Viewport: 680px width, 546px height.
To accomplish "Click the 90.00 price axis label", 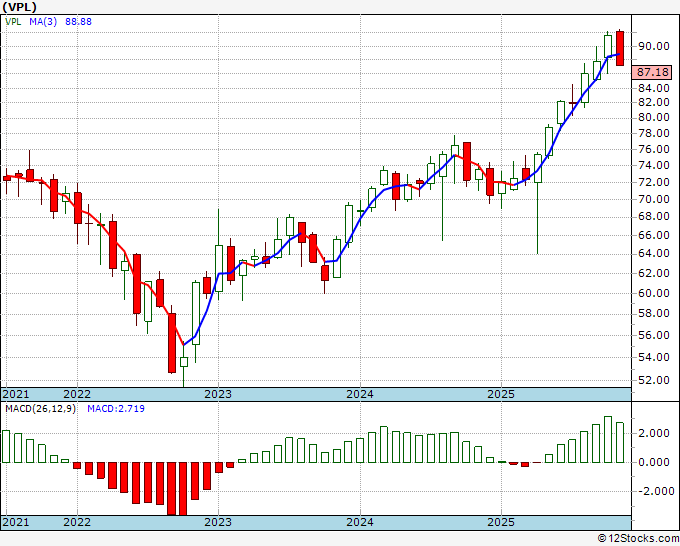I will pos(653,46).
